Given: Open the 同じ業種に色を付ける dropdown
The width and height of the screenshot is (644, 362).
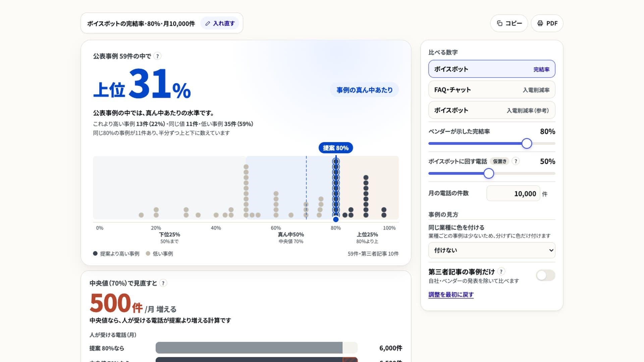Looking at the screenshot, I should coord(492,250).
